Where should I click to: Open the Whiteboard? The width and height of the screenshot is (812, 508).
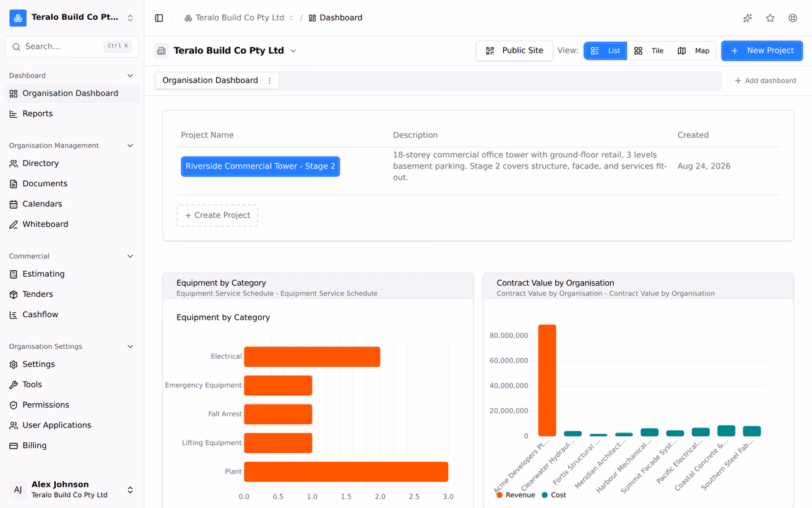(72, 224)
